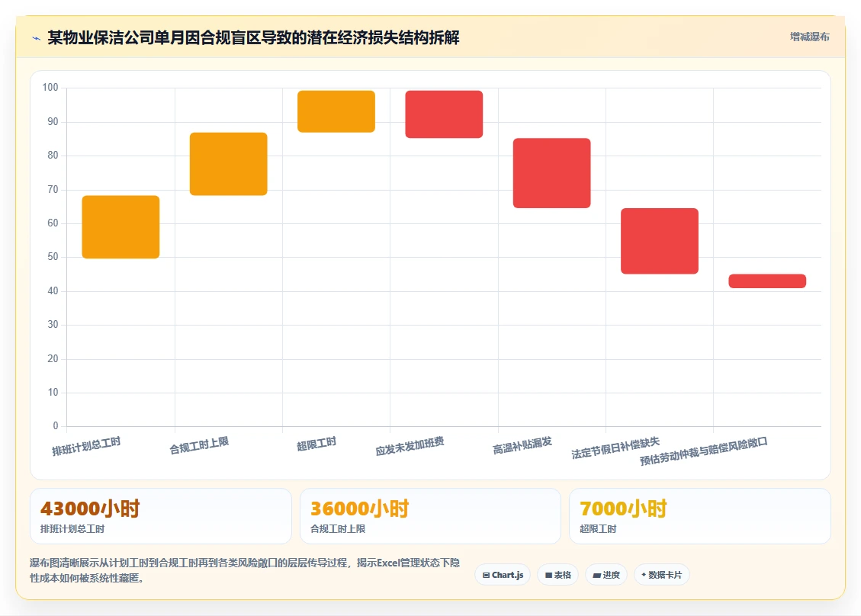Click the orange 合规工时上限 waterfall bar
Viewport: 861px width, 616px height.
point(229,164)
